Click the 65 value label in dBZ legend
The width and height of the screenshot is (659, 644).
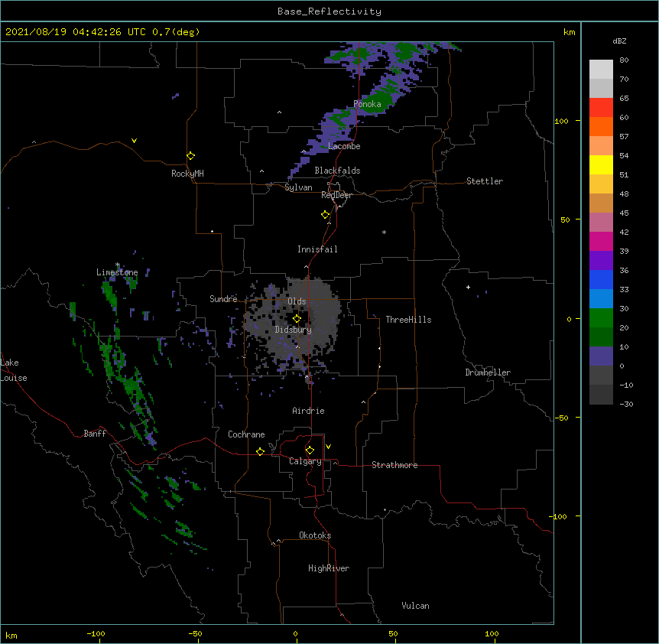[624, 98]
